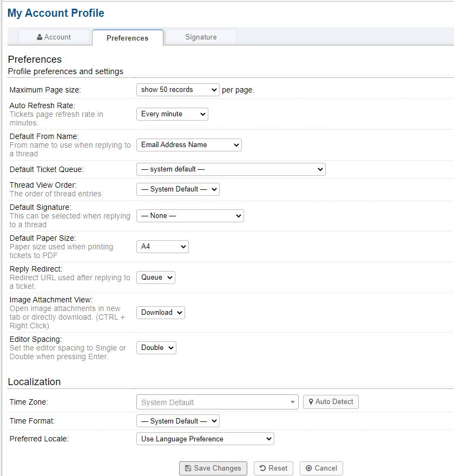The width and height of the screenshot is (454, 476).
Task: Click the Save Changes button
Action: 213,468
